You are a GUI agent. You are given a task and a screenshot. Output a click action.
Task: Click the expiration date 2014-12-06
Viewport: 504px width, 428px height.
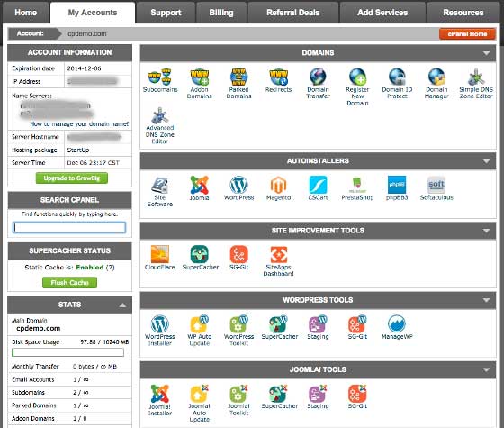click(84, 68)
